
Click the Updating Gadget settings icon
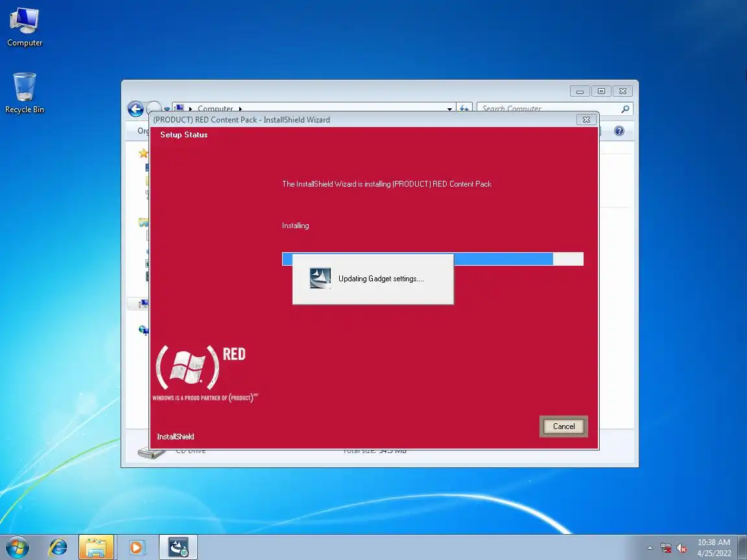[x=320, y=278]
